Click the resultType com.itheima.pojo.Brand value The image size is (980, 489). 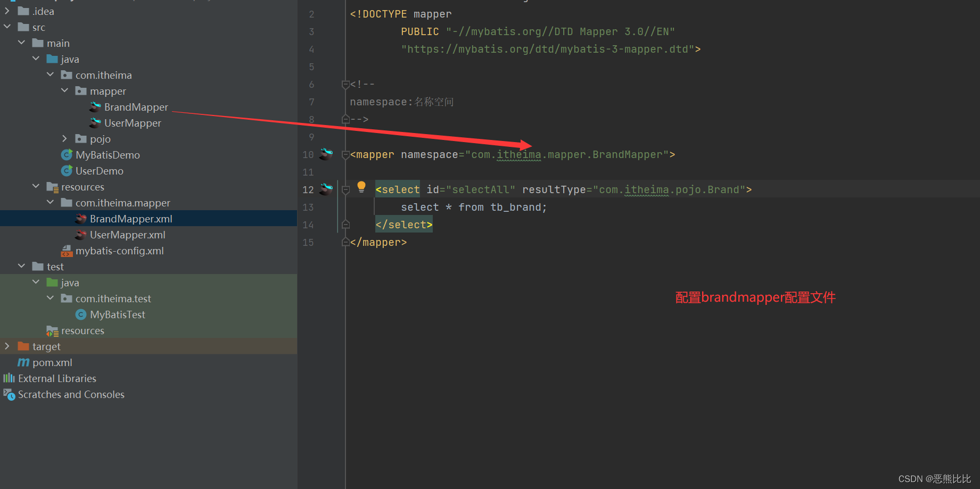[669, 190]
